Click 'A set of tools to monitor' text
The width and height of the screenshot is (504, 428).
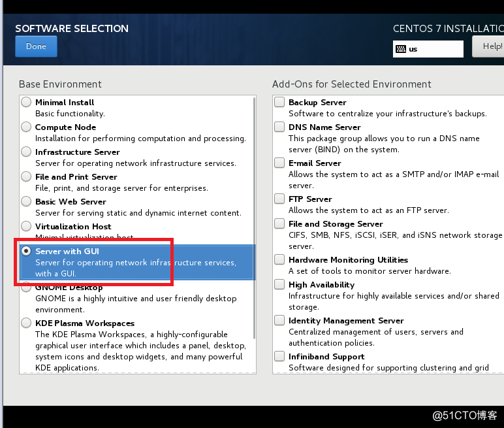point(370,271)
